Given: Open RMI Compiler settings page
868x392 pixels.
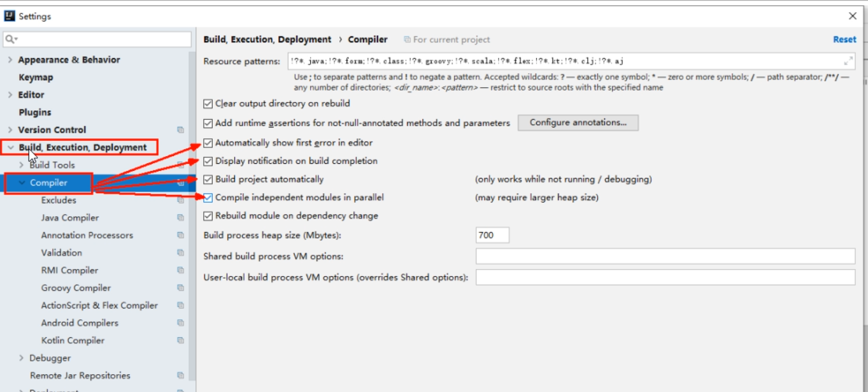Looking at the screenshot, I should 70,270.
